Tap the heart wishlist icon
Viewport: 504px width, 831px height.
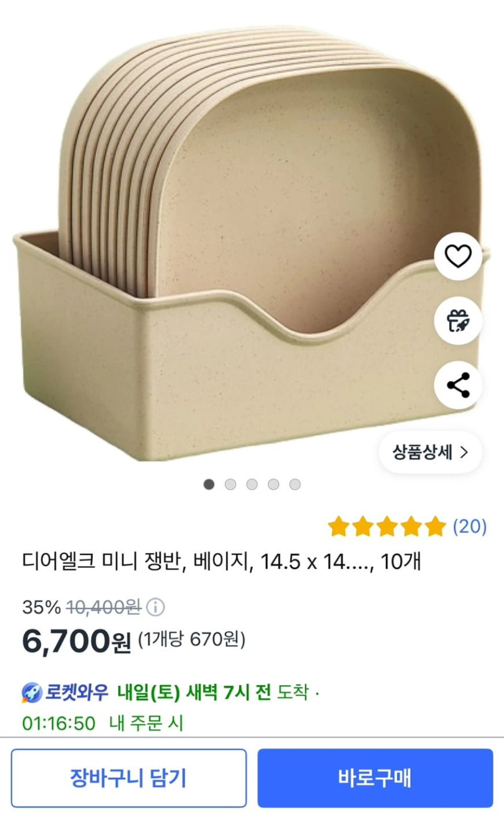[458, 258]
